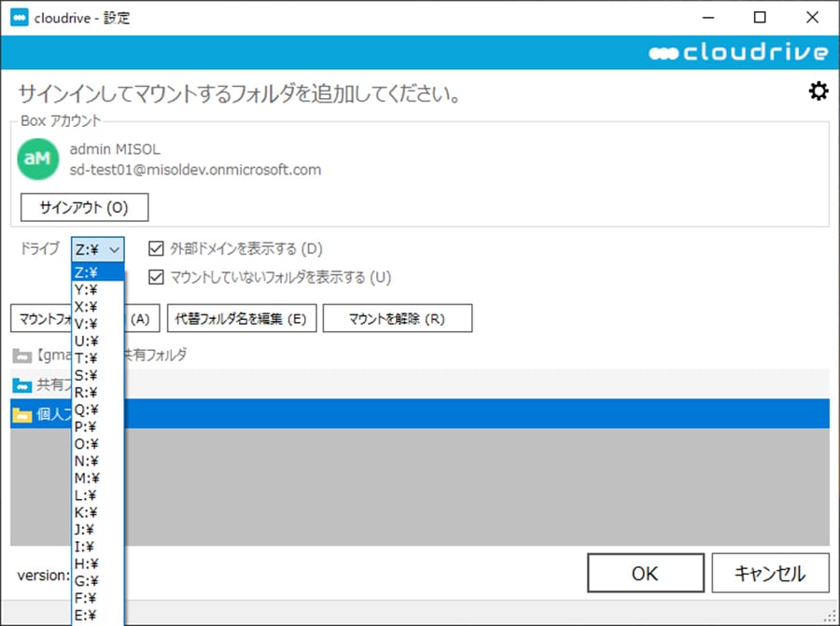
Task: Click the cloudrive logo in the blue banner
Action: tap(738, 52)
